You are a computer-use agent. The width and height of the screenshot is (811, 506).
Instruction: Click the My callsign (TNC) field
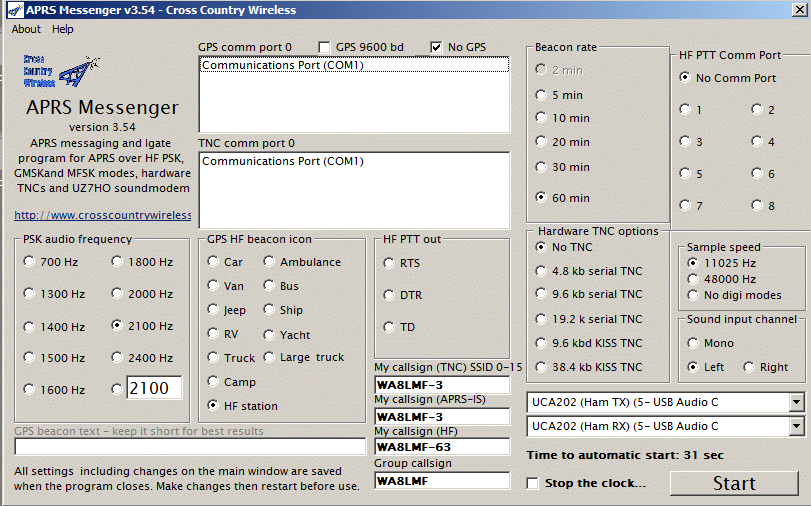[442, 385]
